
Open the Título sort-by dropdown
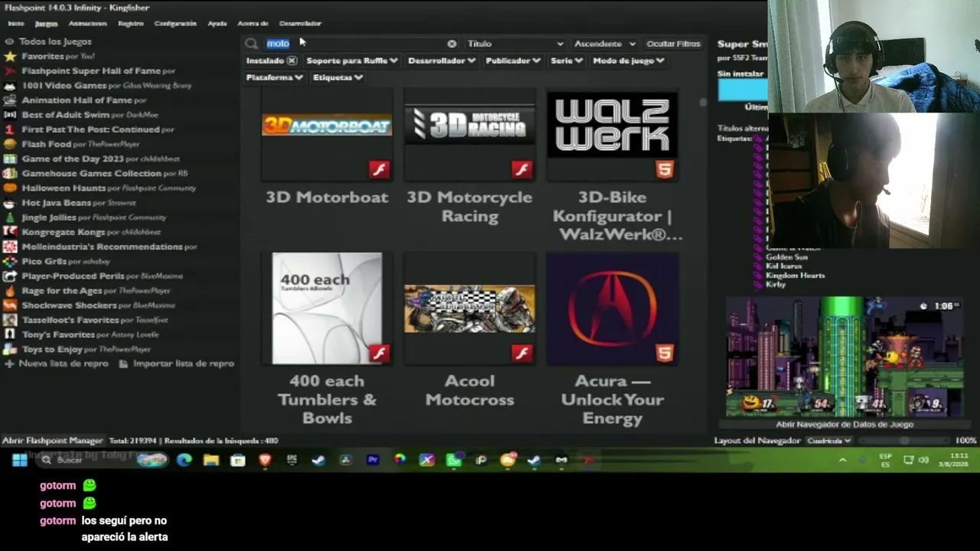514,44
